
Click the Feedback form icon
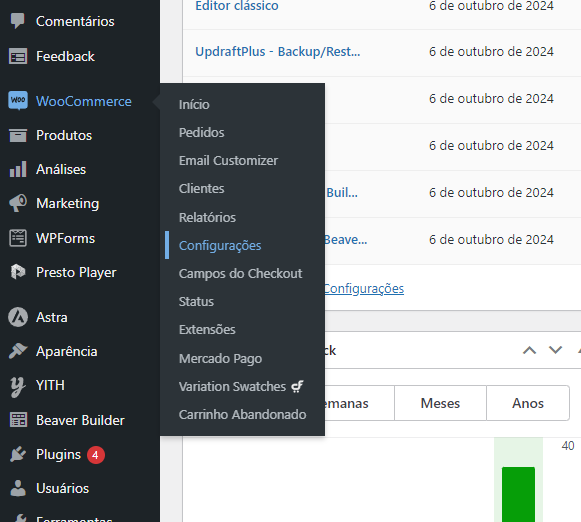[x=18, y=56]
